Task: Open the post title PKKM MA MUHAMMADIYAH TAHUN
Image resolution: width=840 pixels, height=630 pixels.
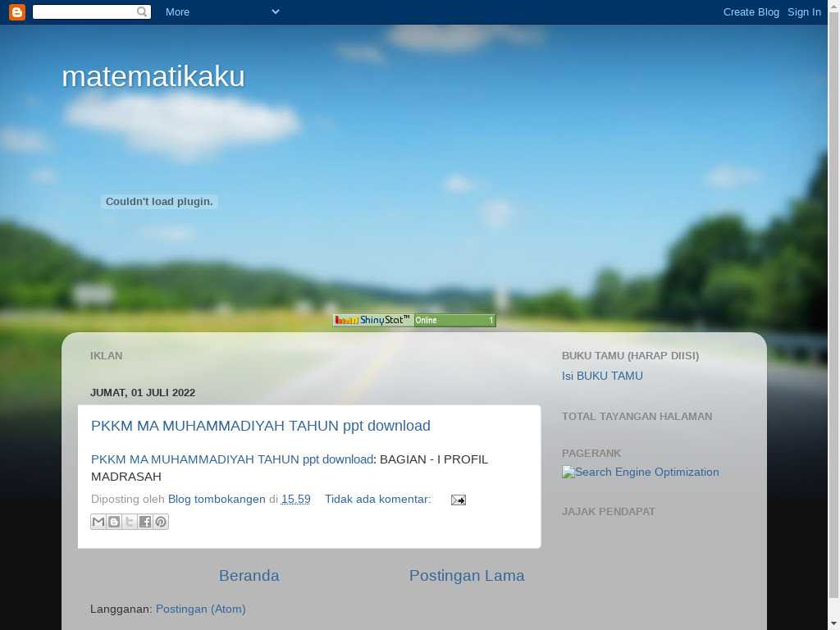Action: (261, 426)
